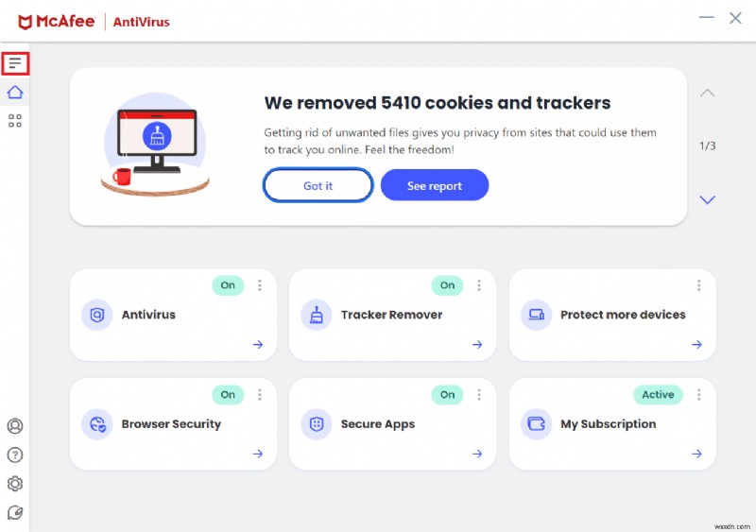Click the Antivirus On status badge

click(228, 285)
